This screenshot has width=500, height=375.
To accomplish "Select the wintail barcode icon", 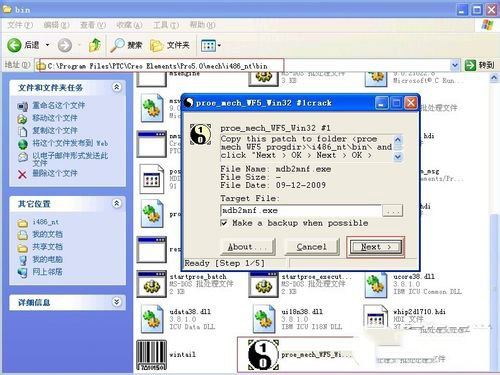I will (x=151, y=355).
